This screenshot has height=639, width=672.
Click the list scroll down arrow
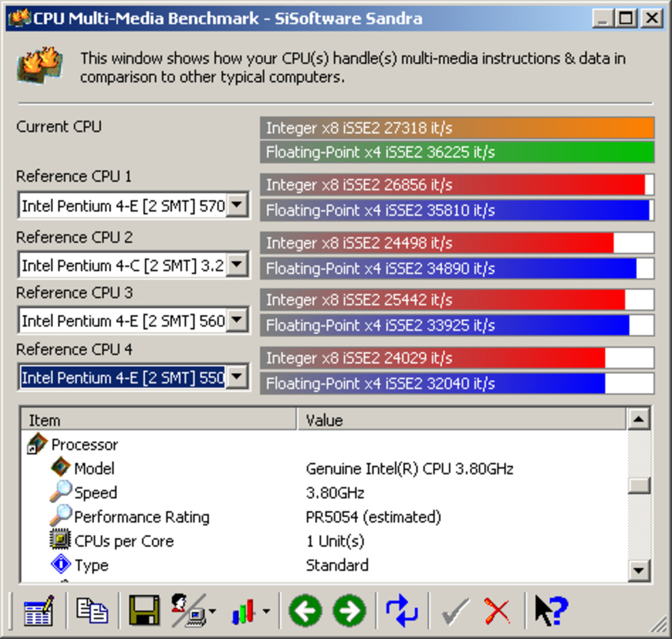(639, 570)
